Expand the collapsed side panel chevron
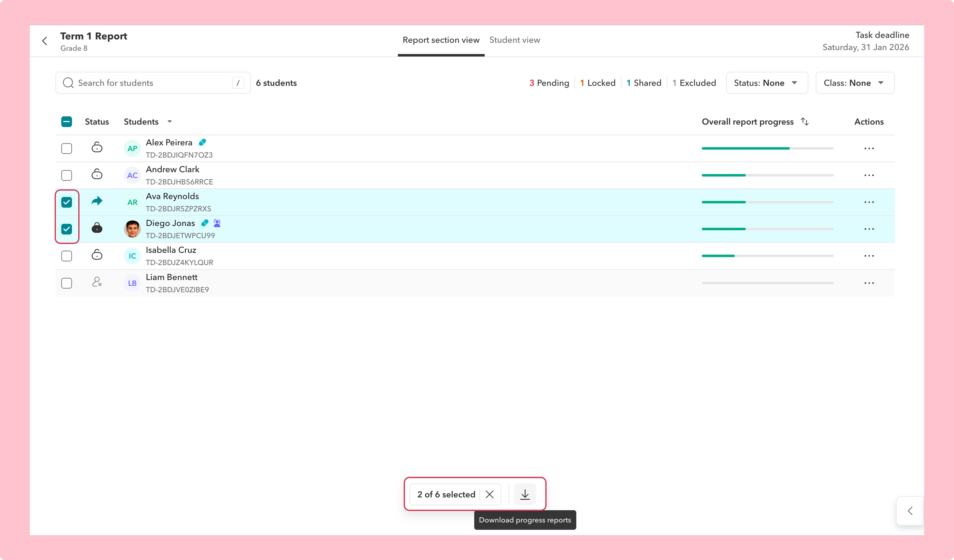The height and width of the screenshot is (560, 954). (x=910, y=511)
